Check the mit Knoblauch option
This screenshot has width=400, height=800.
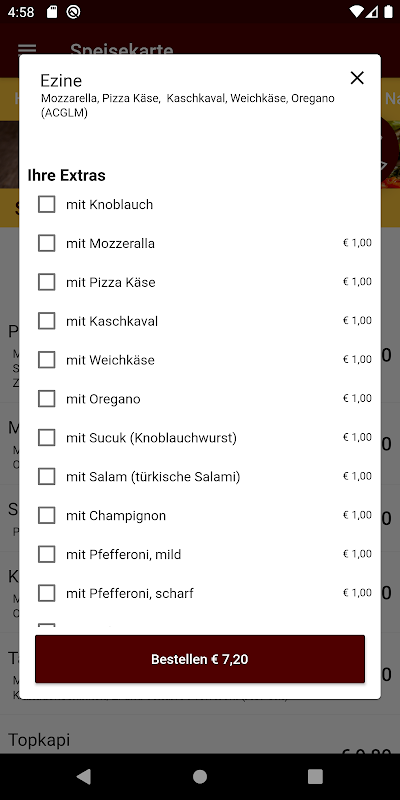tap(46, 205)
